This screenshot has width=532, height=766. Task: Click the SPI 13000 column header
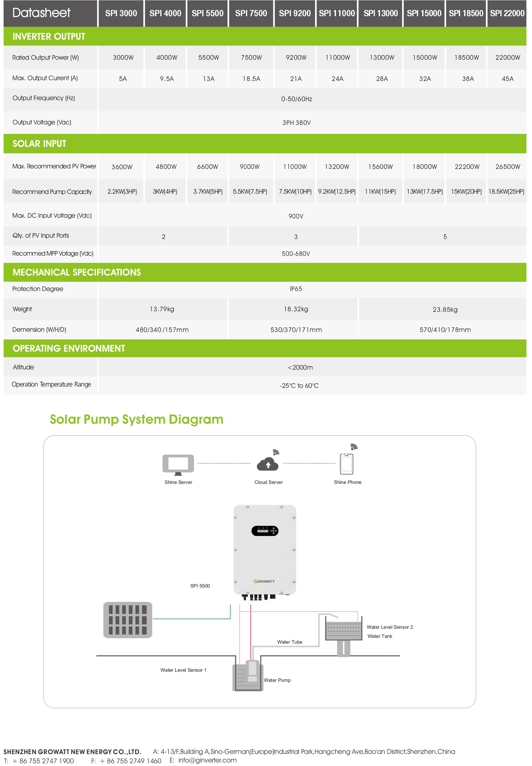click(x=380, y=13)
